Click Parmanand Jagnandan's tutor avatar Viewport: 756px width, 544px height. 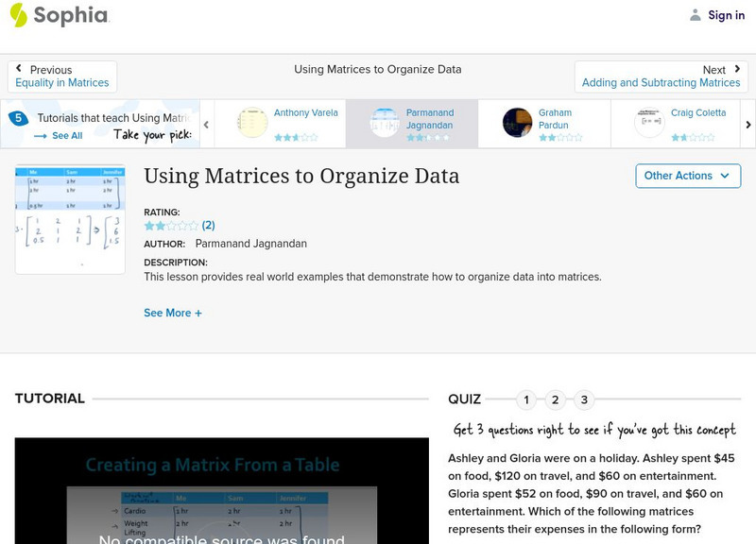pyautogui.click(x=383, y=122)
